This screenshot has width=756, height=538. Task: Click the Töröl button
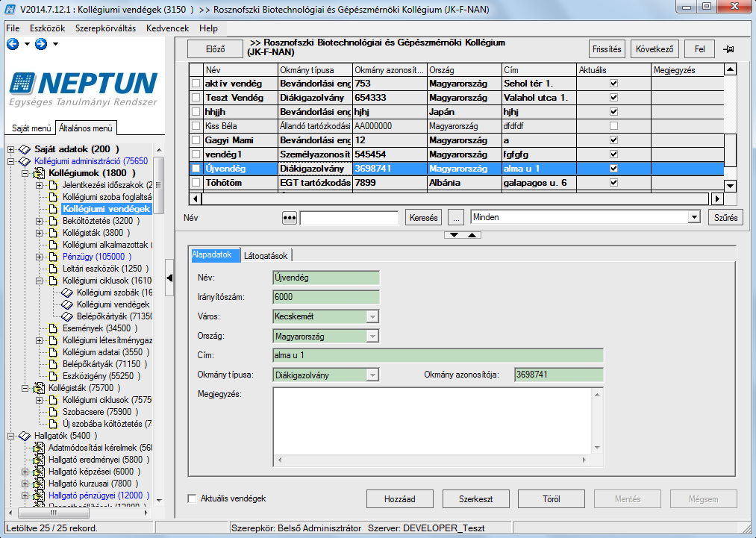(x=552, y=499)
